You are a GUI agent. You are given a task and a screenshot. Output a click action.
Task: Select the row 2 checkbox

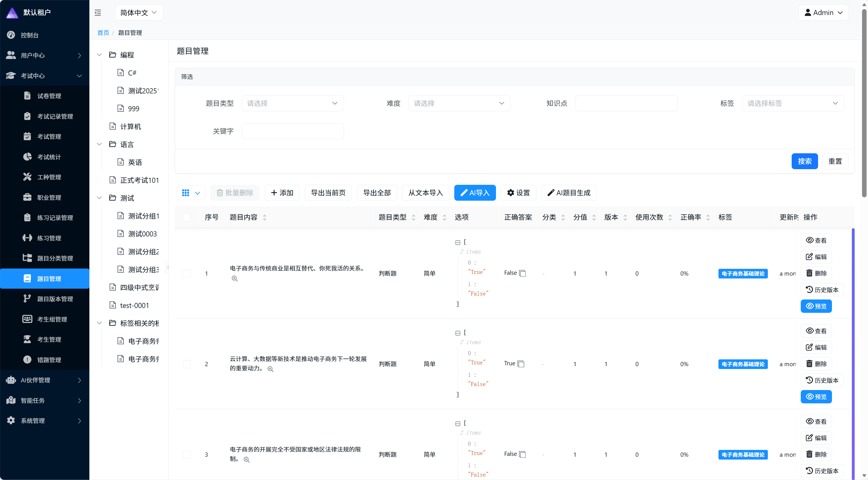coord(187,364)
